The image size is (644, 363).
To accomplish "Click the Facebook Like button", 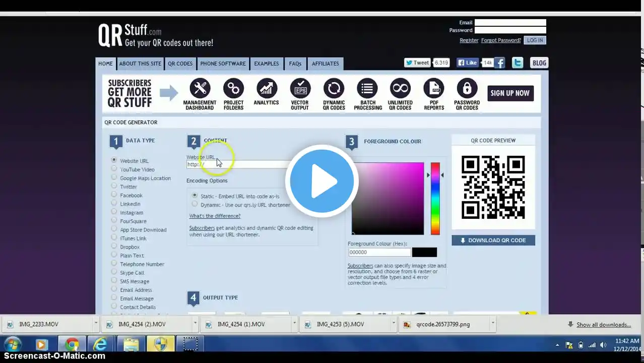I will pos(467,63).
